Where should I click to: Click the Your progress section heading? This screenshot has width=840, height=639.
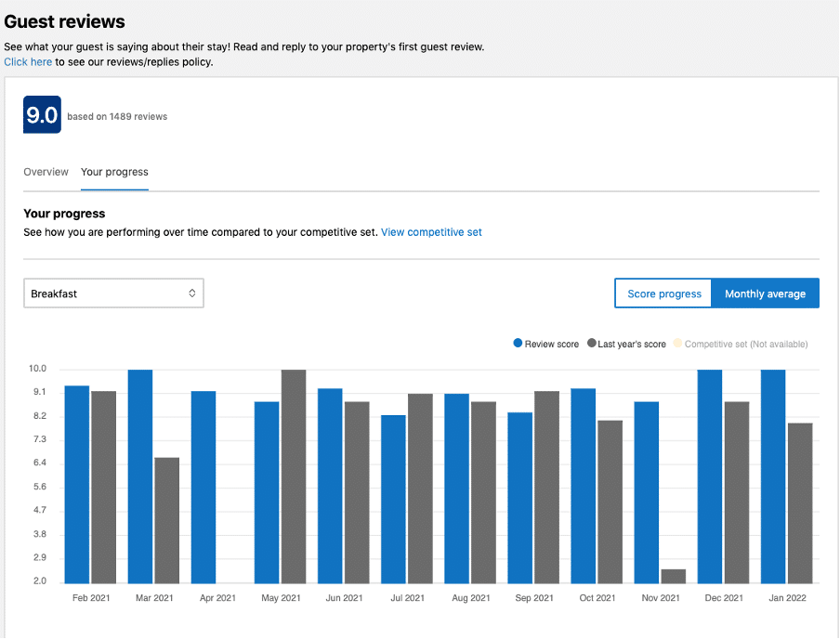coord(64,214)
